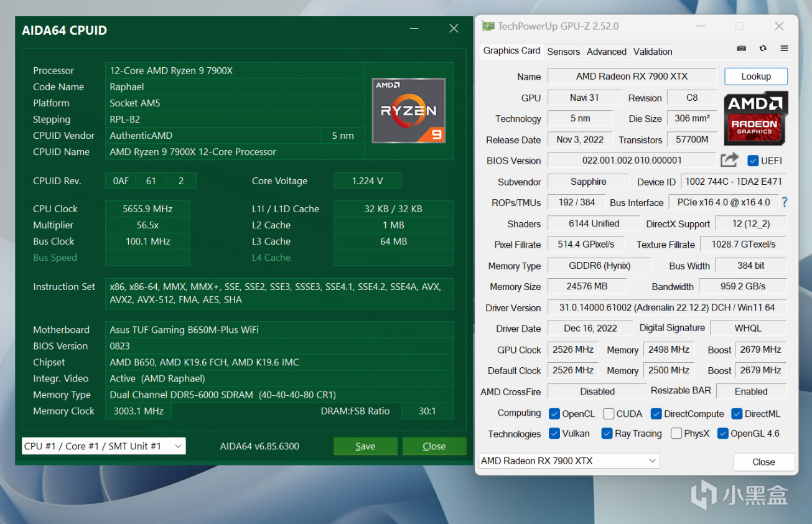Click the BIOS export share icon
The width and height of the screenshot is (812, 524).
tap(729, 160)
